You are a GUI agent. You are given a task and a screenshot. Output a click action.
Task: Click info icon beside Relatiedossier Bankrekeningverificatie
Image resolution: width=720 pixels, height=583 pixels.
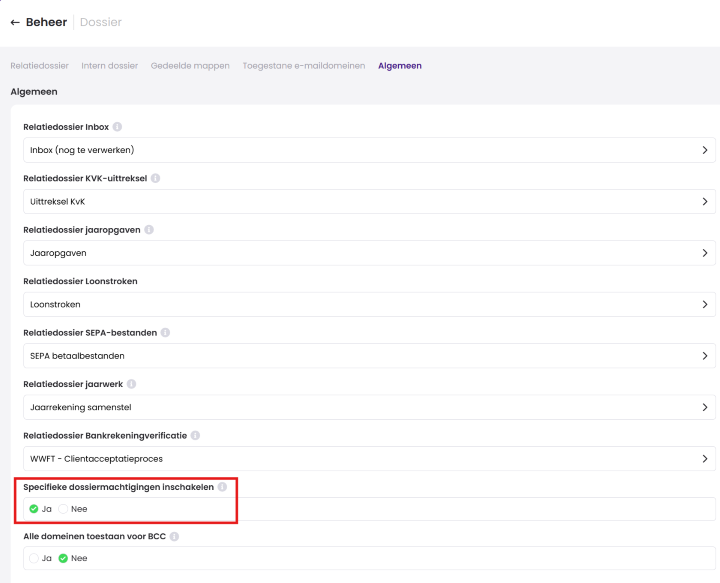(195, 436)
